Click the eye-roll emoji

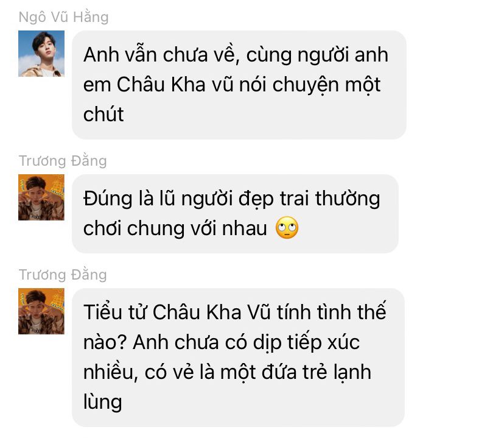(287, 228)
